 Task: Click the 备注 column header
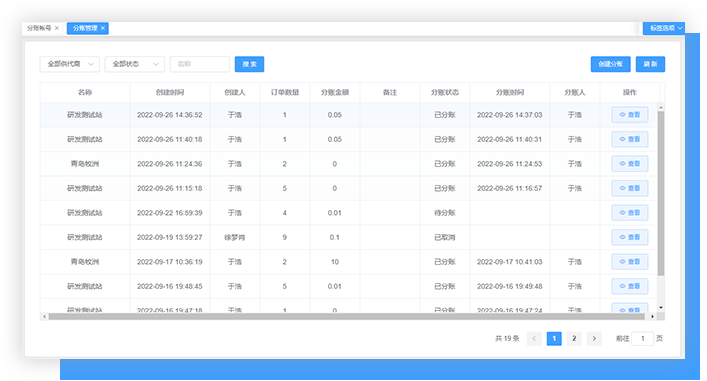(x=390, y=92)
